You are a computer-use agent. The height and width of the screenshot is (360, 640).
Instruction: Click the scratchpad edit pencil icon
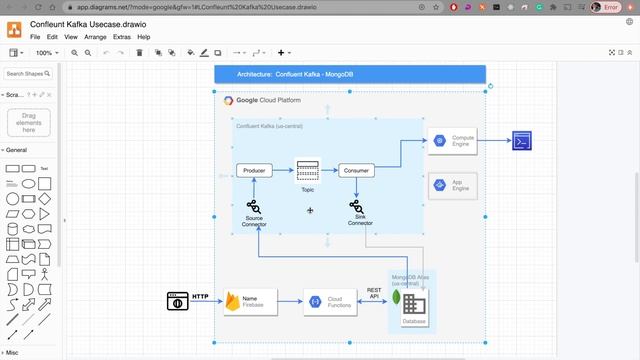click(42, 95)
